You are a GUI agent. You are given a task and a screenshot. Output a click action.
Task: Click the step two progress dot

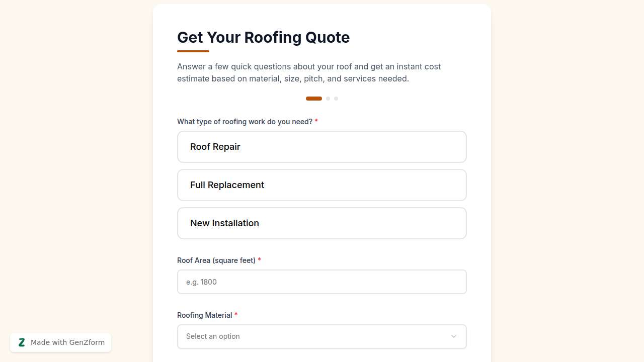click(x=328, y=99)
